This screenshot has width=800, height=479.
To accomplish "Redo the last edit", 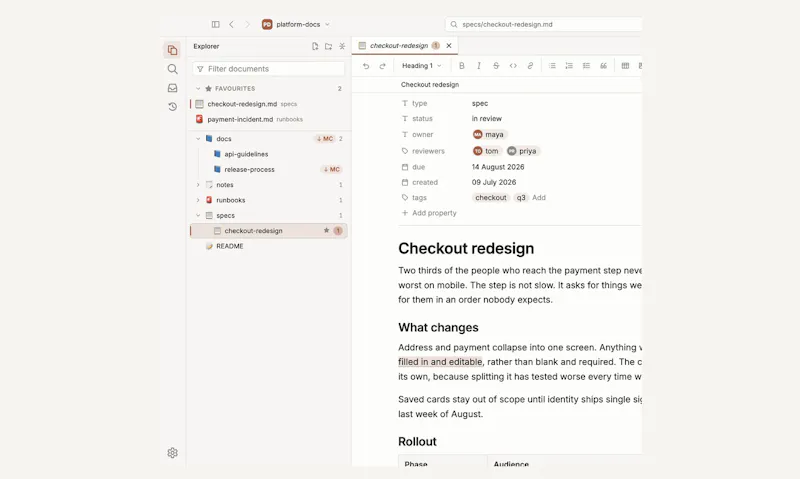I will click(x=382, y=66).
